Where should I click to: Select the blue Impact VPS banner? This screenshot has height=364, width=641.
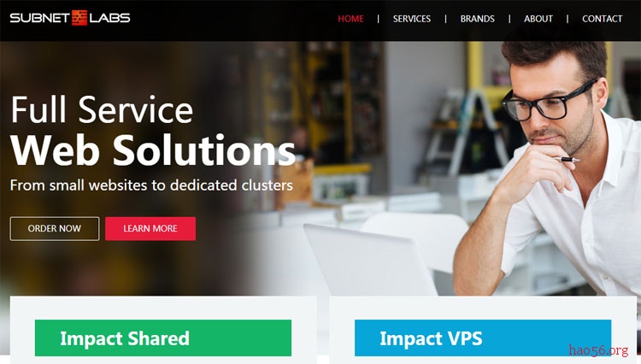point(483,338)
